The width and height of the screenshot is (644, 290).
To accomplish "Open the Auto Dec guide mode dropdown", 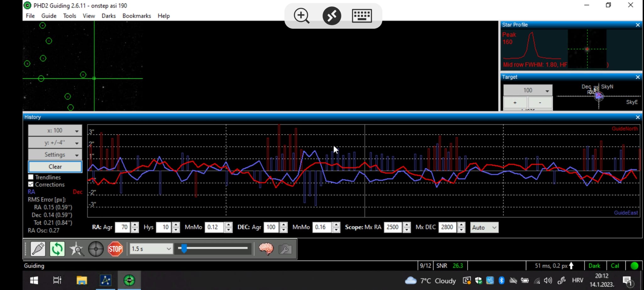I will click(484, 227).
